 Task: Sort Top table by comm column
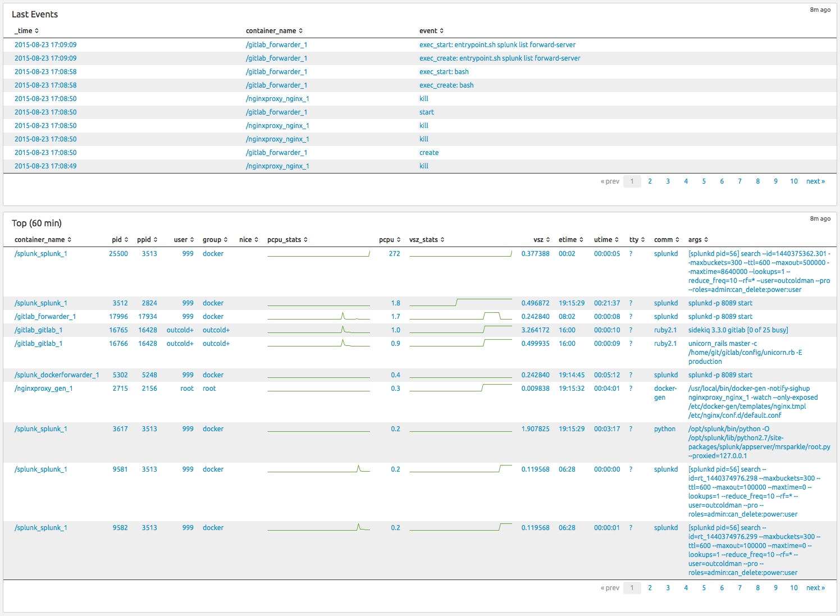pyautogui.click(x=666, y=240)
